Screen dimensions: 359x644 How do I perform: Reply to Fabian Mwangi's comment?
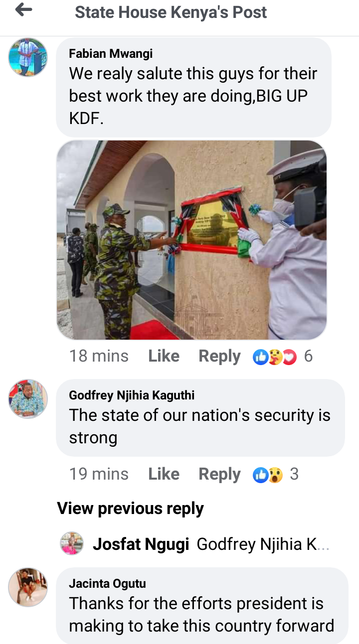click(219, 356)
